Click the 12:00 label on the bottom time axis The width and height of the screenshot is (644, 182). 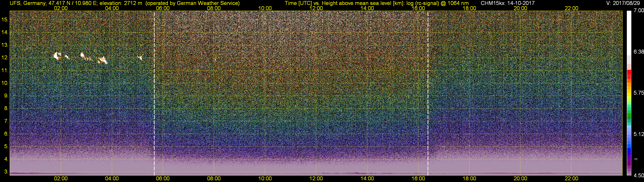316,179
